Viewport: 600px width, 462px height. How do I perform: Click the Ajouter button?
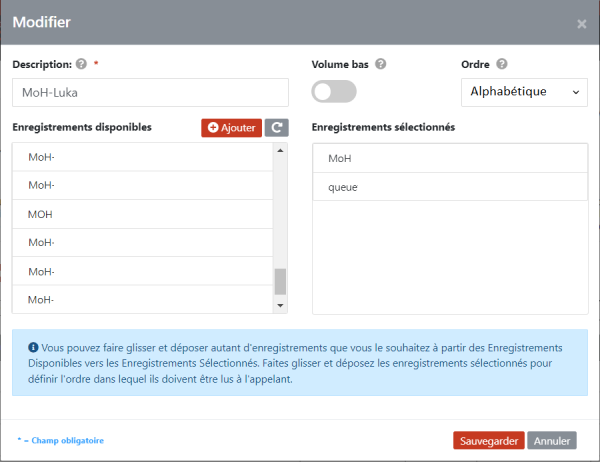pyautogui.click(x=232, y=127)
